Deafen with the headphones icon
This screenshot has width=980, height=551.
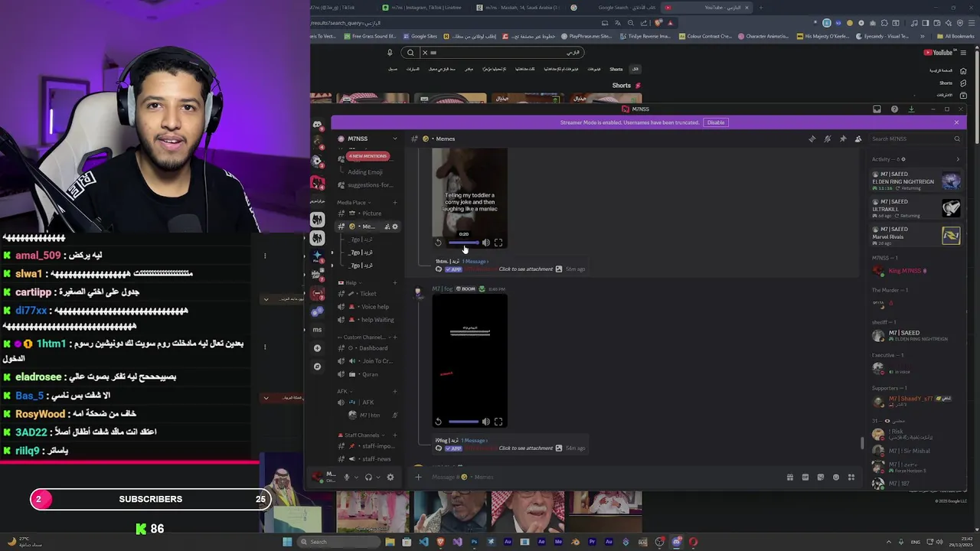pyautogui.click(x=368, y=477)
